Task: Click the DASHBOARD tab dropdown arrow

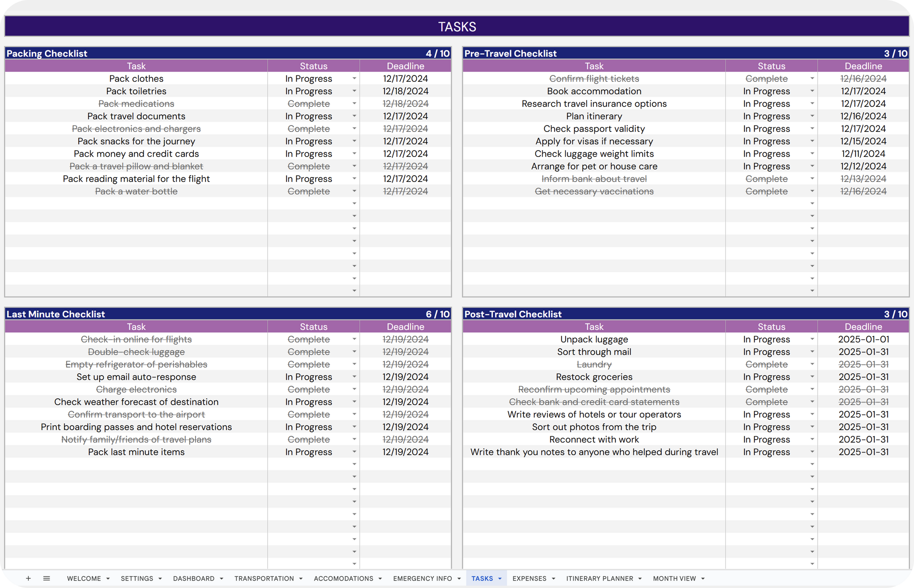Action: (221, 579)
